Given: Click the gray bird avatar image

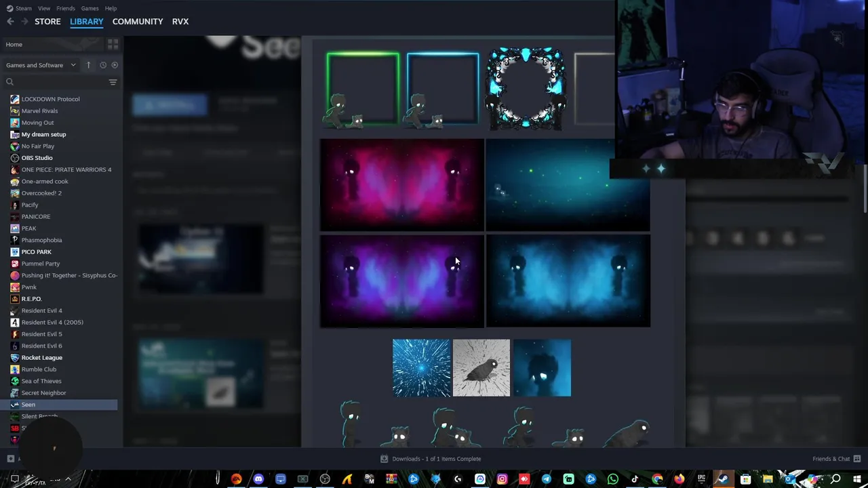Looking at the screenshot, I should tap(481, 368).
